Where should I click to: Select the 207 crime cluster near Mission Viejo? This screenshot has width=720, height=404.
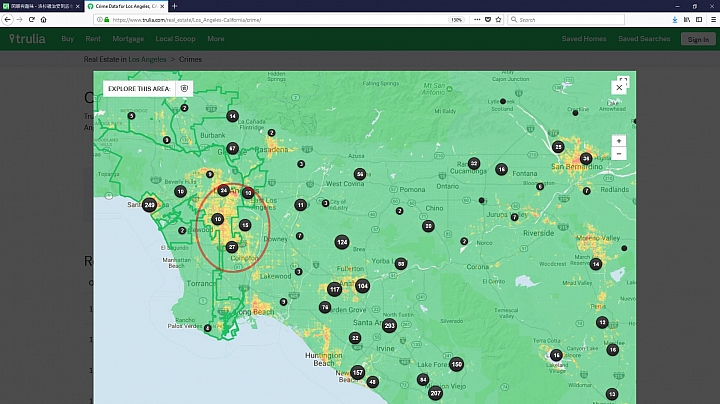tap(435, 393)
